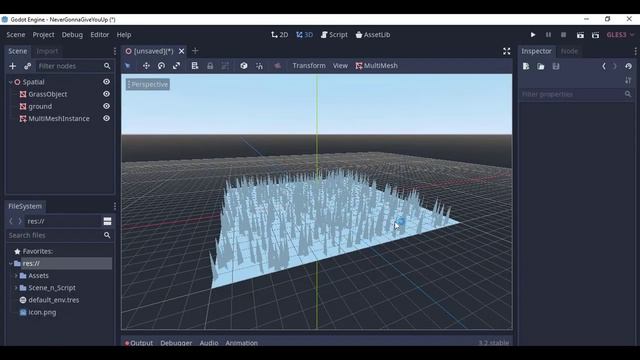Image resolution: width=640 pixels, height=360 pixels.
Task: Toggle Use Local Space cube icon
Action: point(244,66)
